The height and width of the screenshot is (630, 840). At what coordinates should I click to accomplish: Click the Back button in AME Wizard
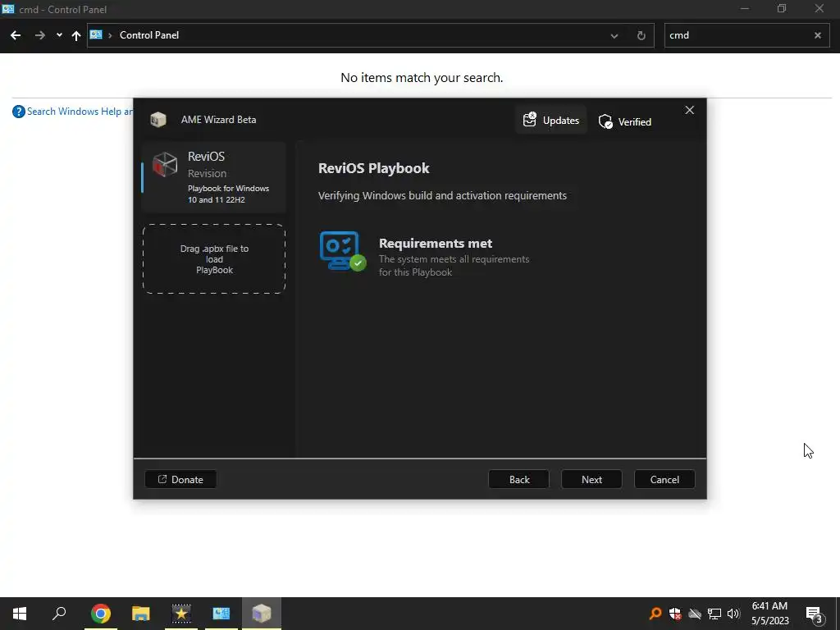[x=518, y=479]
